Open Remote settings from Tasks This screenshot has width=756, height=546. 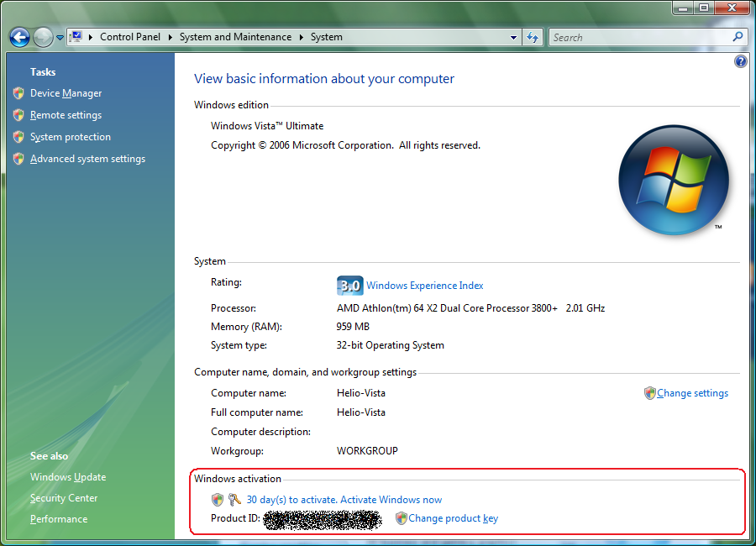tap(66, 115)
